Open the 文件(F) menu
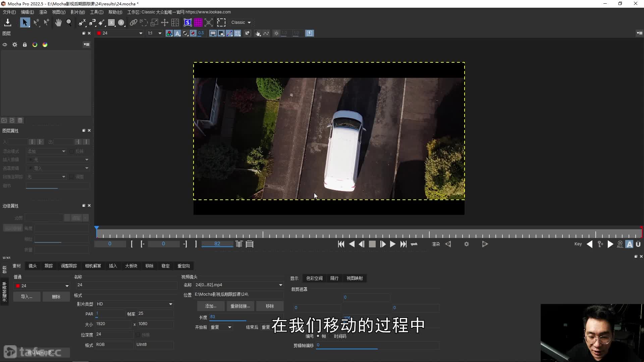This screenshot has height=362, width=644. point(9,12)
